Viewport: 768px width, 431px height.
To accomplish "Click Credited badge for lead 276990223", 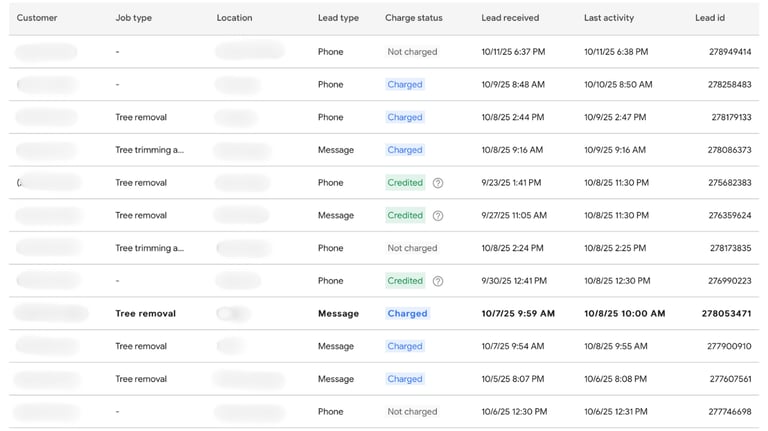I will coord(405,281).
